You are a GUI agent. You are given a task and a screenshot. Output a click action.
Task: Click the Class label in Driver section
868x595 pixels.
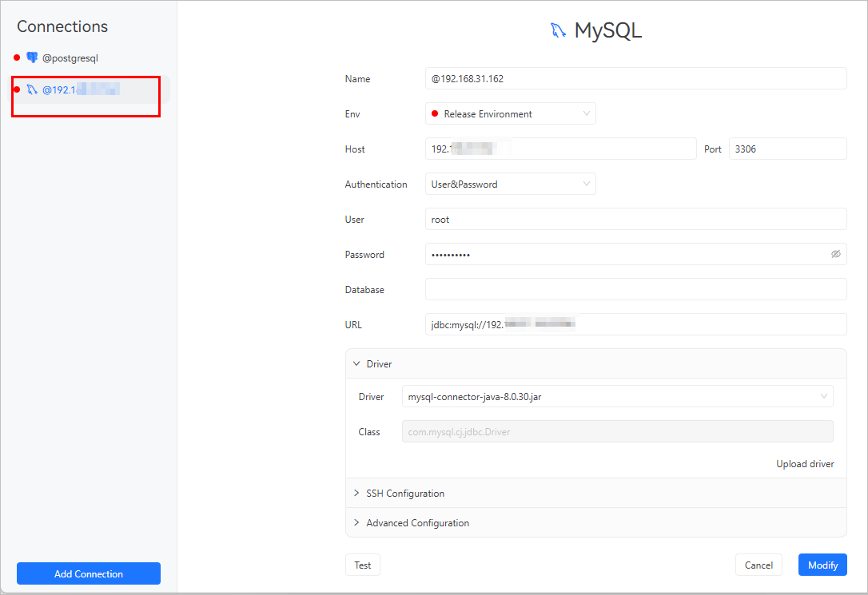369,432
